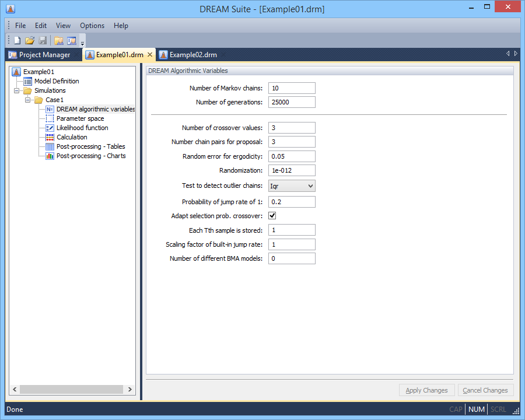
Task: Click the Cancel Changes button
Action: tap(485, 390)
